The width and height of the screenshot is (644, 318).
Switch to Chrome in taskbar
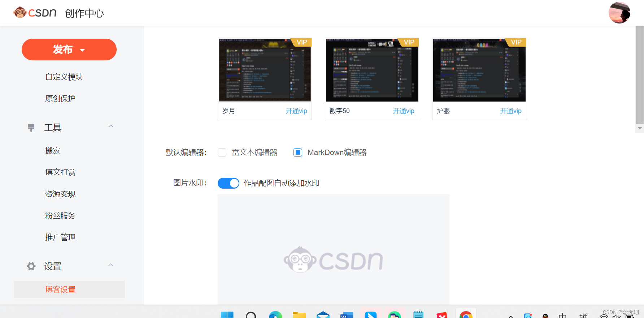pos(466,314)
